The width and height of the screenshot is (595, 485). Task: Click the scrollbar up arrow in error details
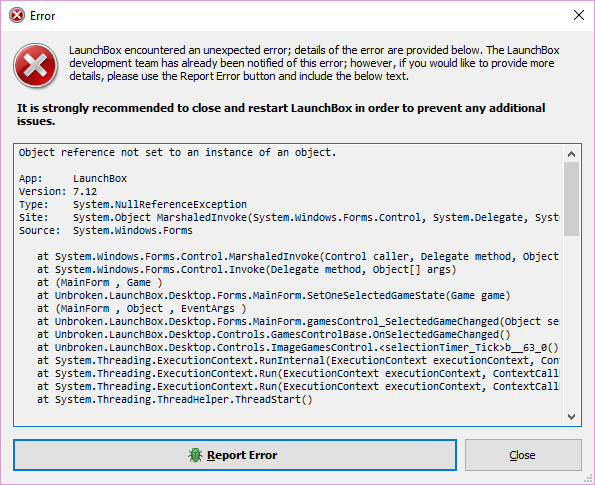[571, 154]
